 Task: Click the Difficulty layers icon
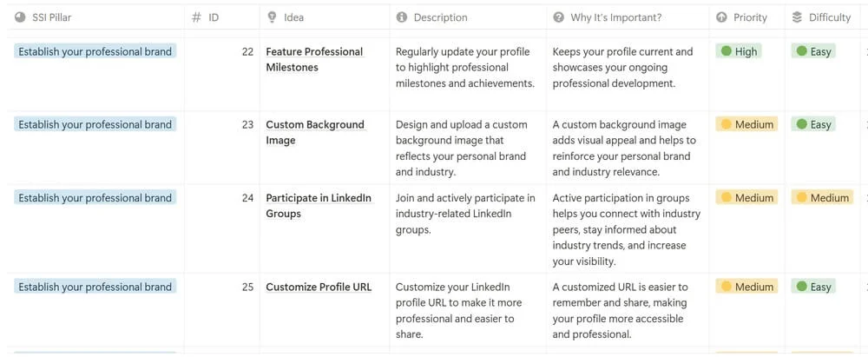[x=798, y=17]
